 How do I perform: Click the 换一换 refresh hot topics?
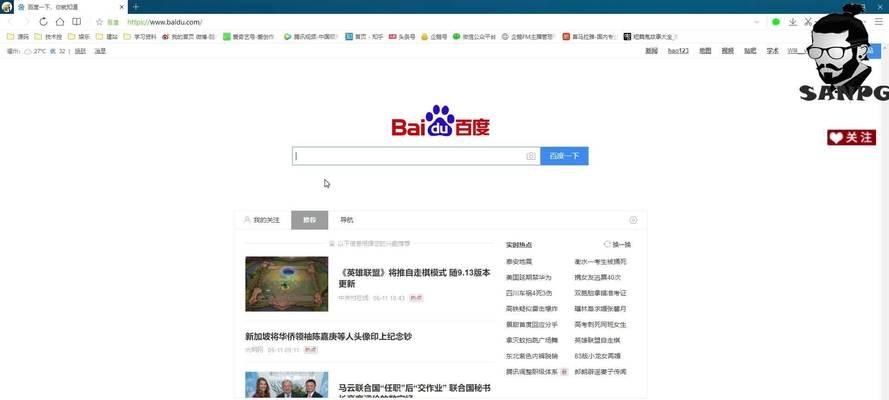point(617,244)
